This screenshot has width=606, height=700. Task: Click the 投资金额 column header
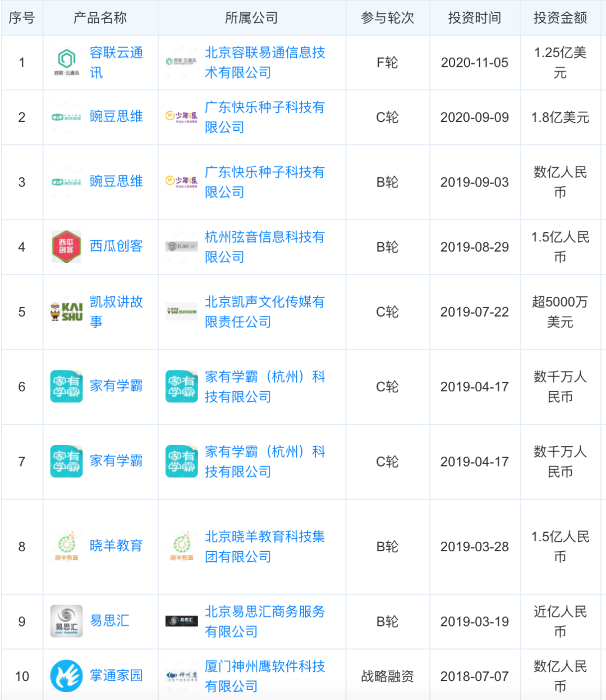(561, 18)
